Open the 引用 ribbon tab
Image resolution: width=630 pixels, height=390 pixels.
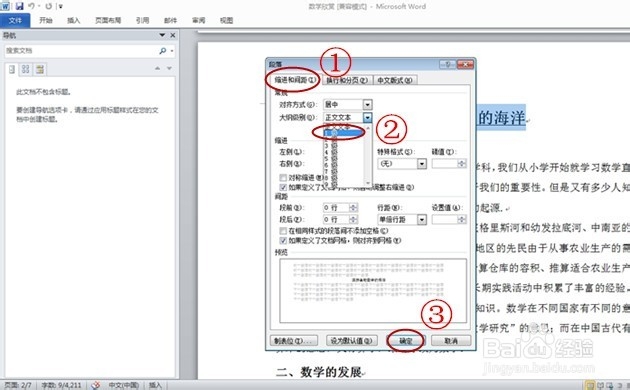pyautogui.click(x=142, y=20)
